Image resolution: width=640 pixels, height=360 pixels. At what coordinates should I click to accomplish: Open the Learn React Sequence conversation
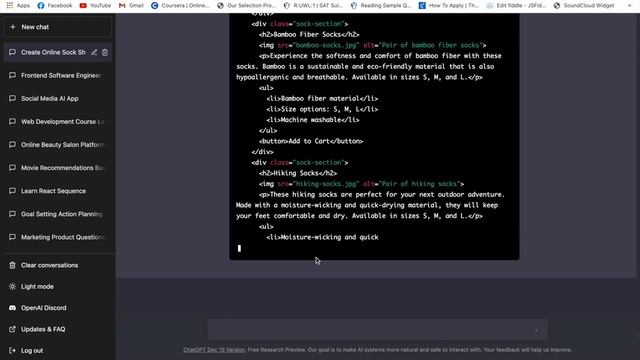[x=57, y=191]
